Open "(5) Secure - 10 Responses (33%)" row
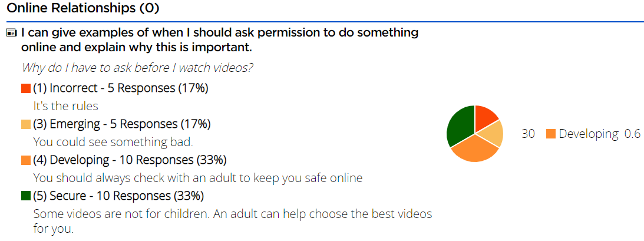 (x=118, y=196)
